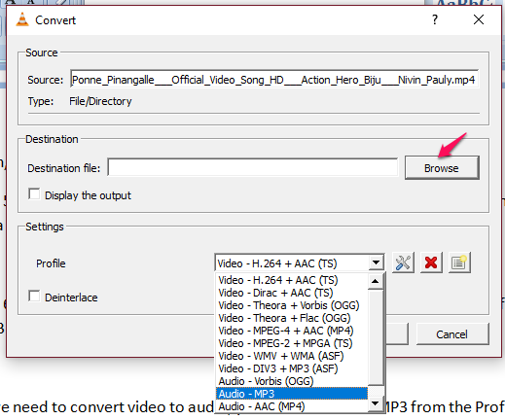The width and height of the screenshot is (505, 420).
Task: Click the File/Directory type text
Action: [x=100, y=101]
